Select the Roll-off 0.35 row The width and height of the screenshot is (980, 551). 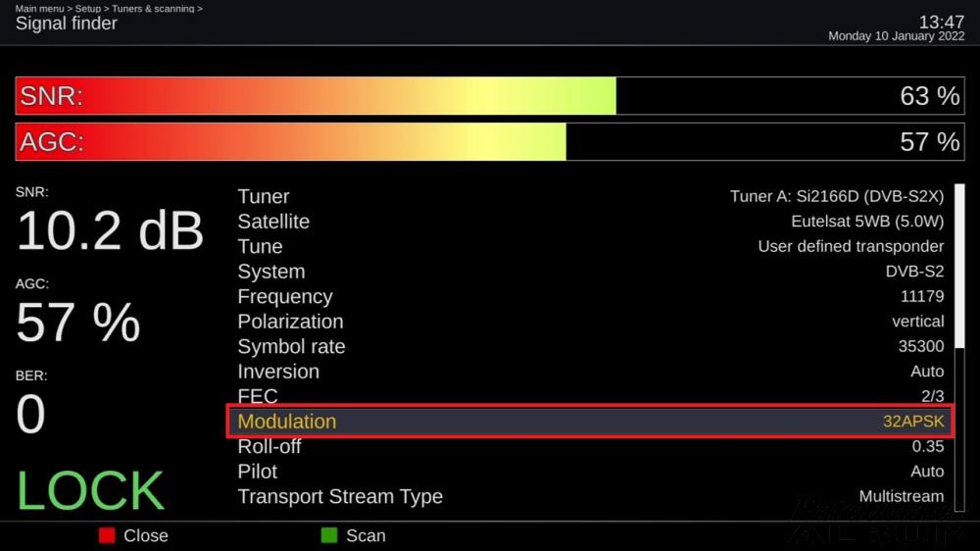590,446
